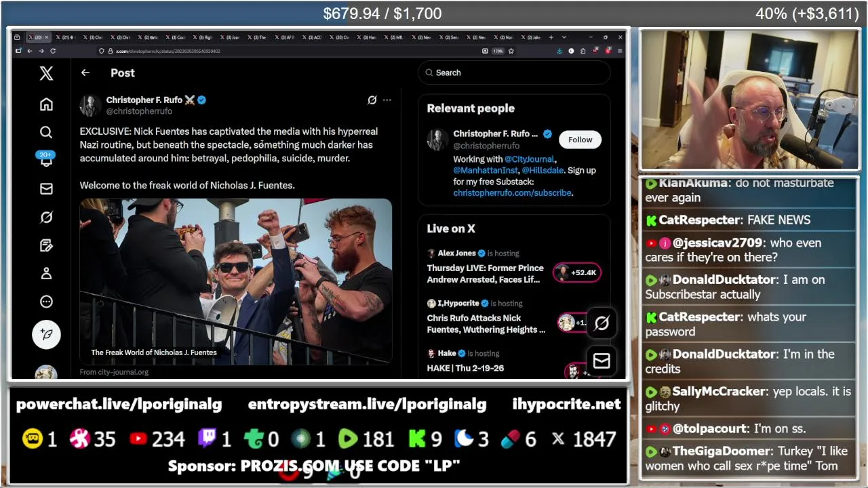Open Notifications bell with 20+ badge

click(46, 159)
